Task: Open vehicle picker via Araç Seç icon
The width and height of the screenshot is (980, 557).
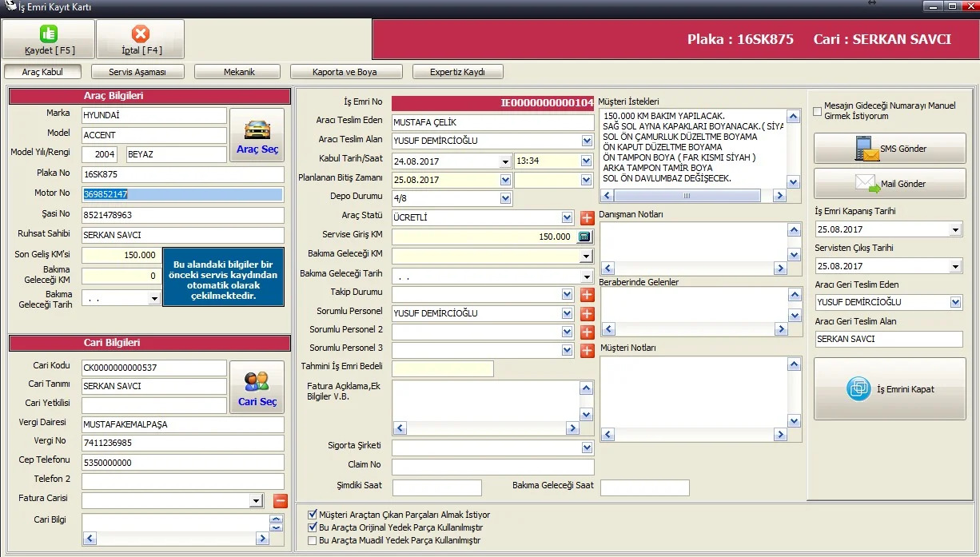Action: pos(257,135)
